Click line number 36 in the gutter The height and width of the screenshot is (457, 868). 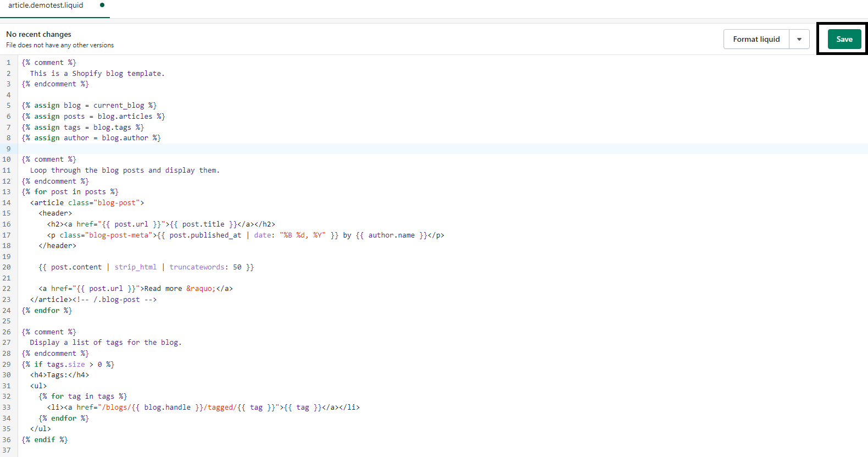point(7,440)
